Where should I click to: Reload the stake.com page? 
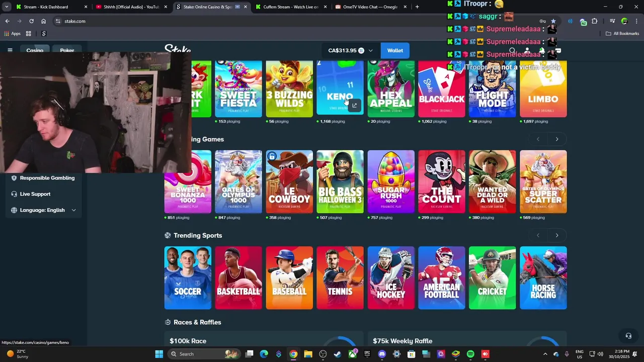coord(31,21)
